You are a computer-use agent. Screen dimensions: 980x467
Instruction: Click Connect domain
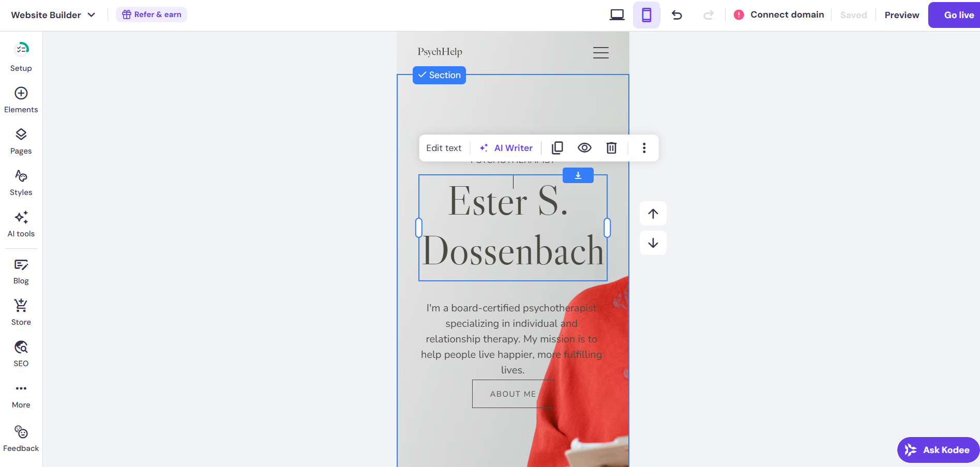pos(779,14)
